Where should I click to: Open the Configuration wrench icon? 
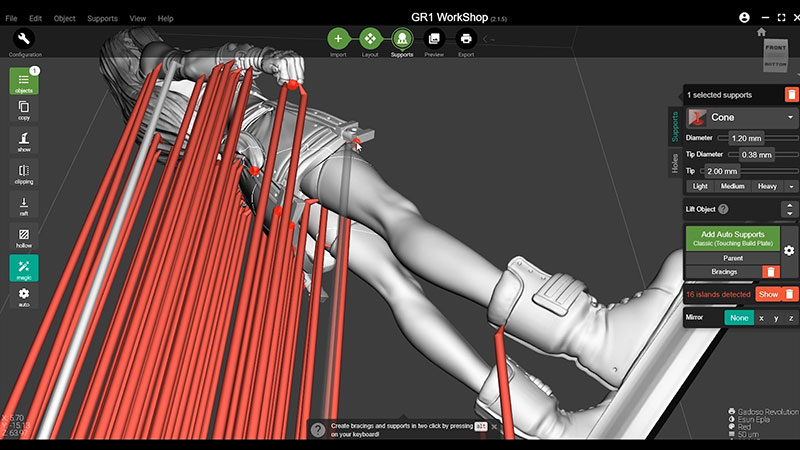coord(25,40)
